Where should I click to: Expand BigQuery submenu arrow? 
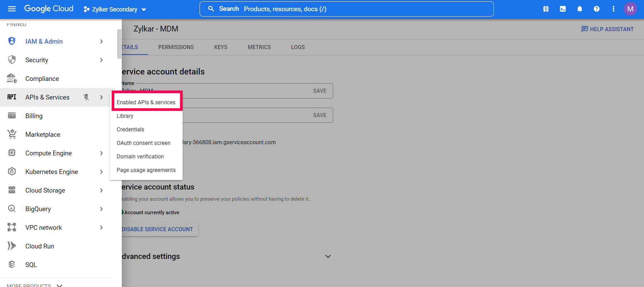101,209
